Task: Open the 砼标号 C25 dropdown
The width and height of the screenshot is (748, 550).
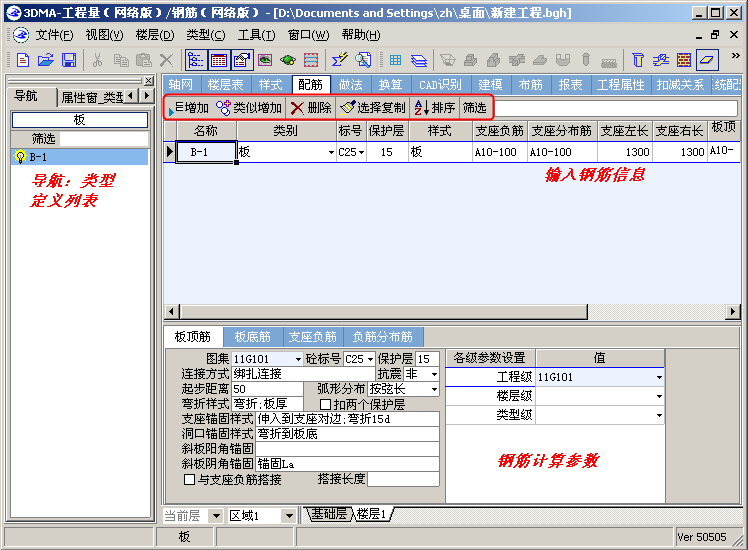Action: (x=370, y=359)
